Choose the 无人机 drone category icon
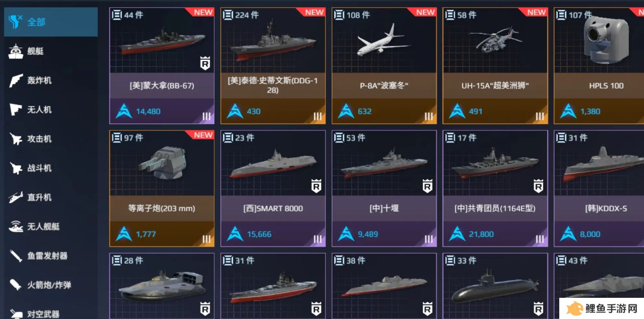This screenshot has height=319, width=644. point(16,110)
